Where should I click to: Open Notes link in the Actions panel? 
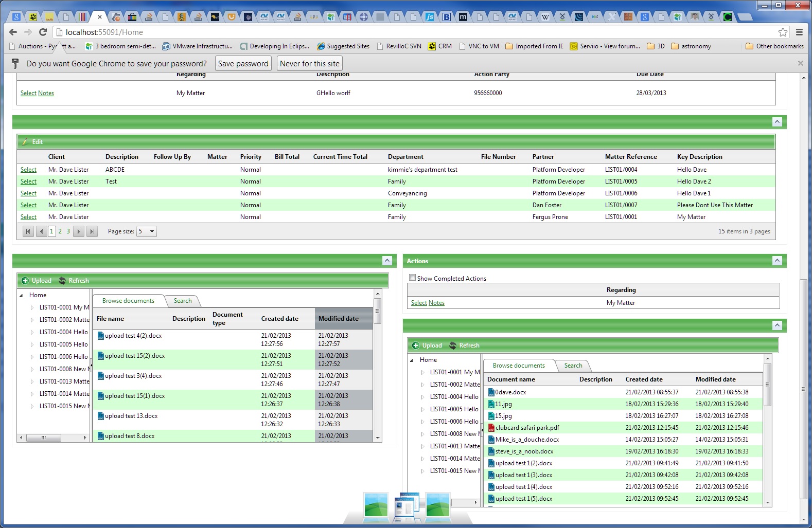click(436, 303)
